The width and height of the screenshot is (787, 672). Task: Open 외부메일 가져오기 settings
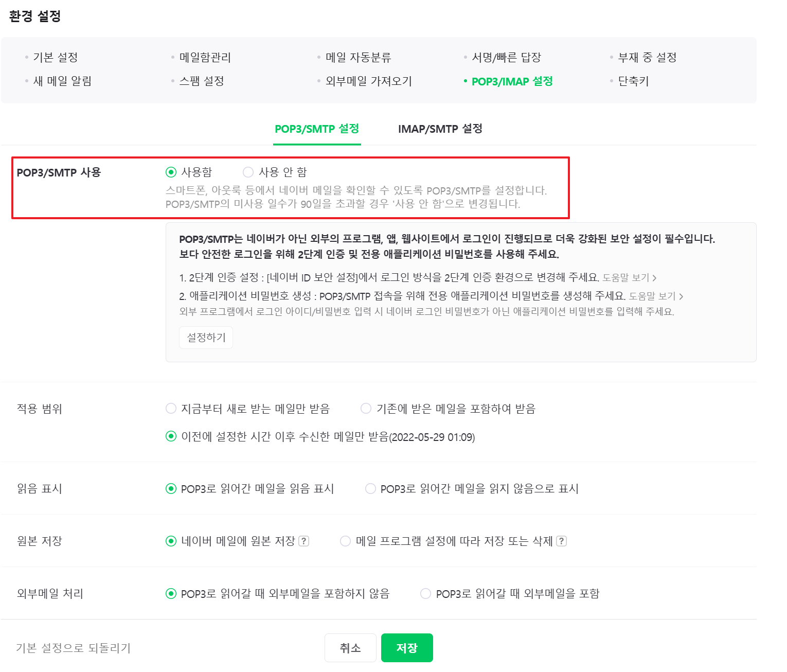pyautogui.click(x=368, y=81)
